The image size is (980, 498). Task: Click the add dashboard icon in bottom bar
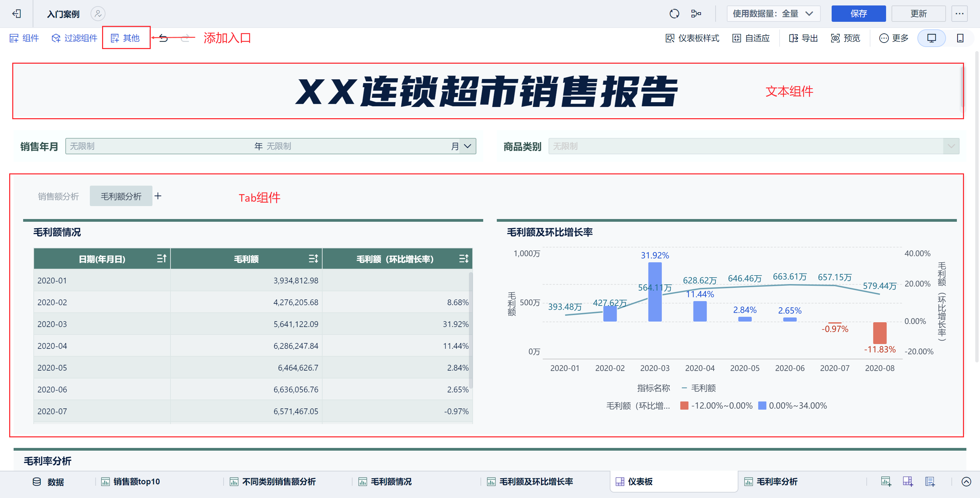point(908,482)
